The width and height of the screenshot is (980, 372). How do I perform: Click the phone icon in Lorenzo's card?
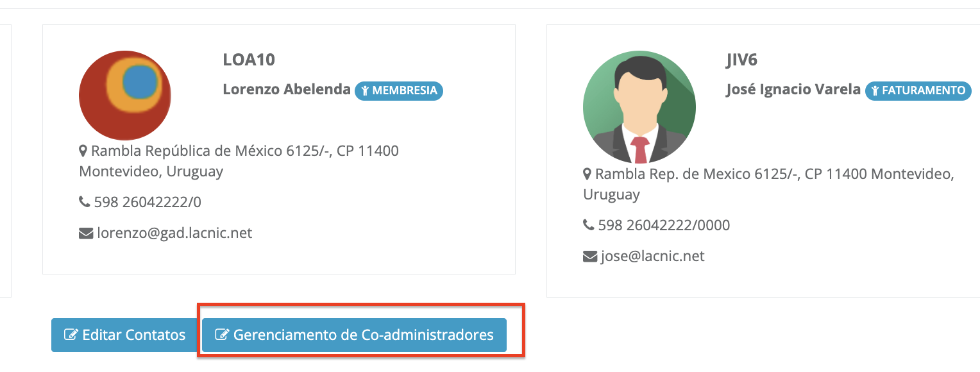click(85, 203)
